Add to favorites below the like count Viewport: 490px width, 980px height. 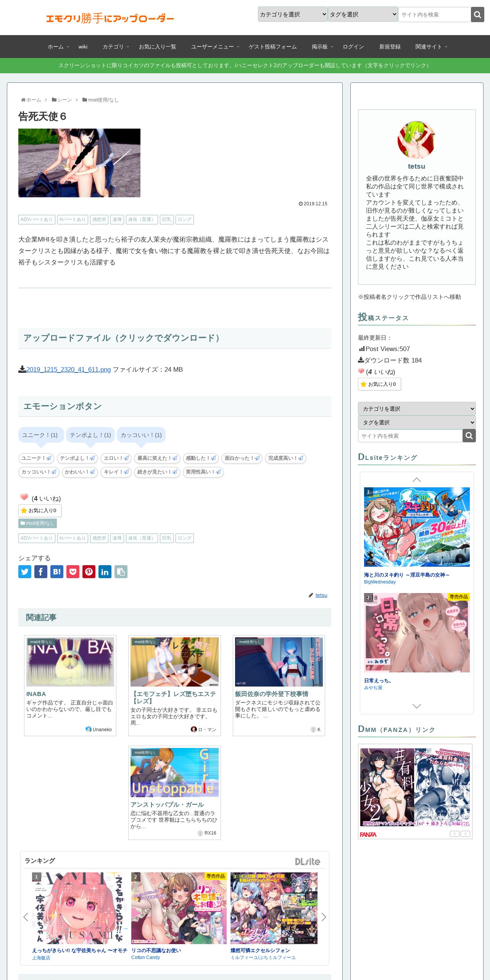point(40,511)
